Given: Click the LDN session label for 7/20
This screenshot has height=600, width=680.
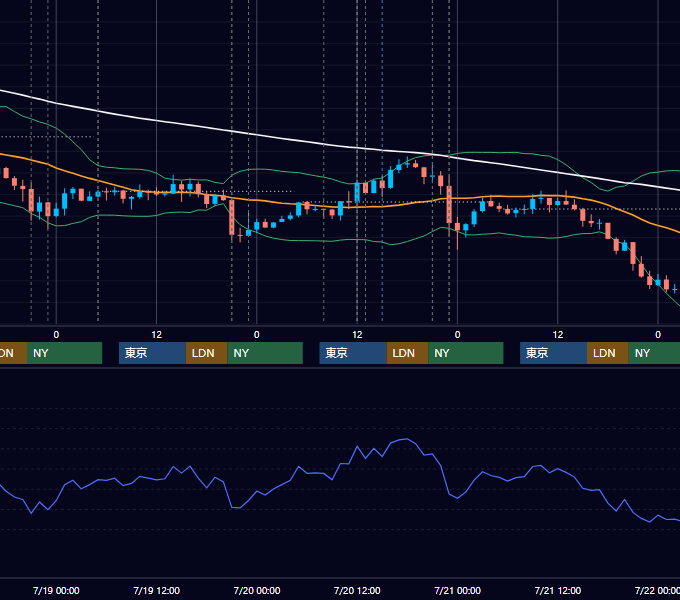Looking at the screenshot, I should 407,353.
